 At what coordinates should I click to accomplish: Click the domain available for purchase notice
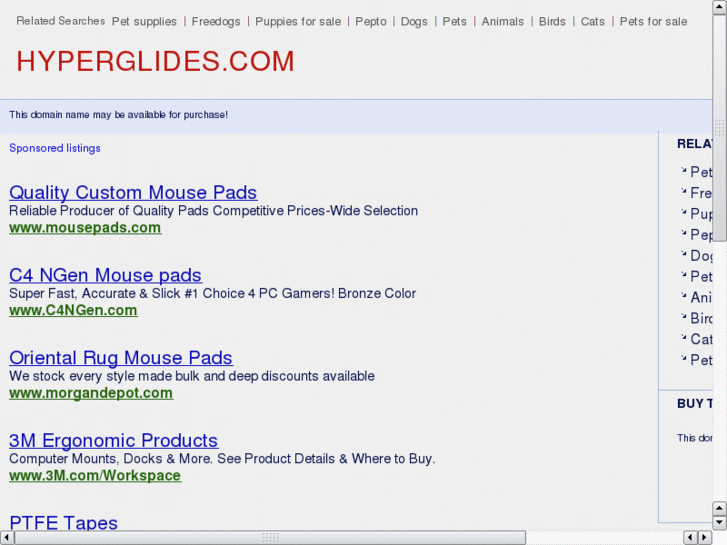[x=119, y=115]
